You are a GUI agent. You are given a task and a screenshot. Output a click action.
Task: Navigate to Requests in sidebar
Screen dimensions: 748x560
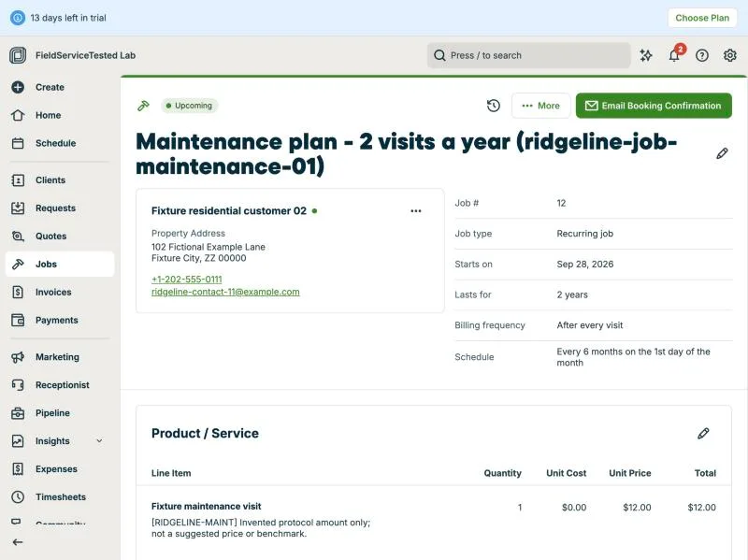tap(55, 208)
